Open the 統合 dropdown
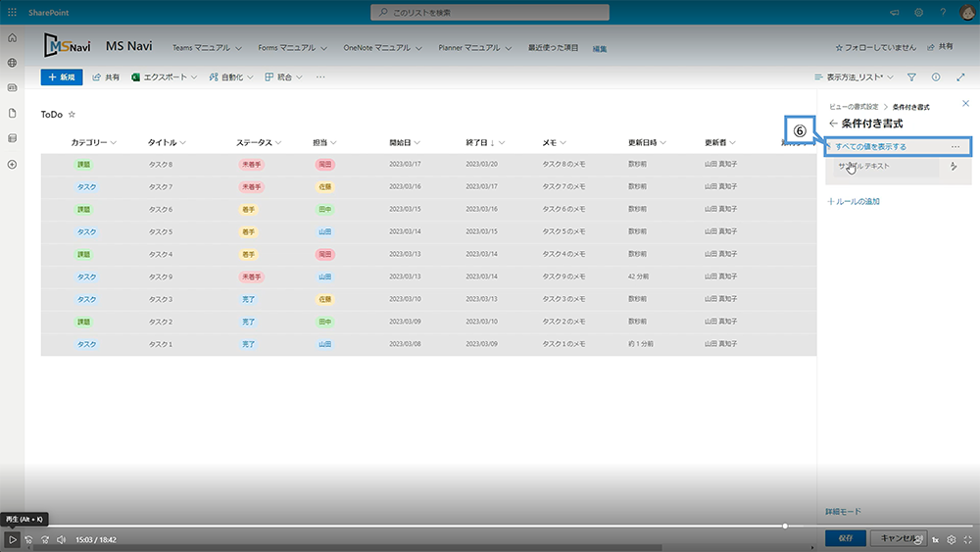 [284, 77]
